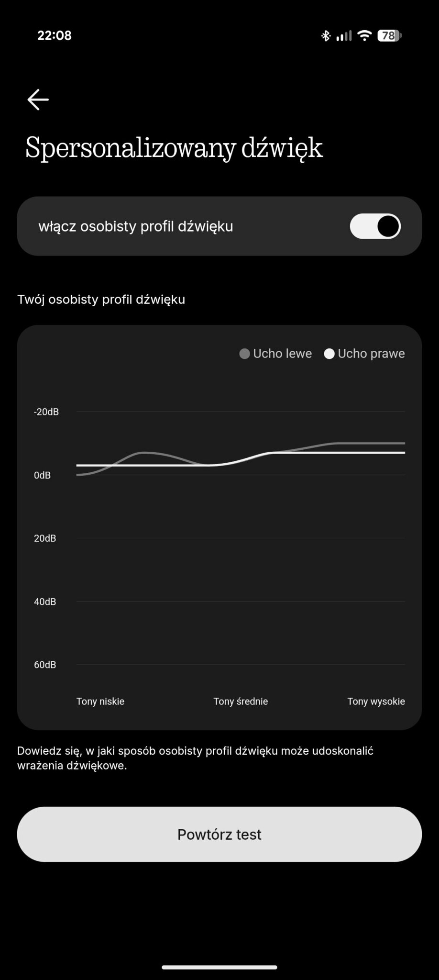This screenshot has height=980, width=439.
Task: Disable the personal sound profile toggle
Action: [x=375, y=226]
